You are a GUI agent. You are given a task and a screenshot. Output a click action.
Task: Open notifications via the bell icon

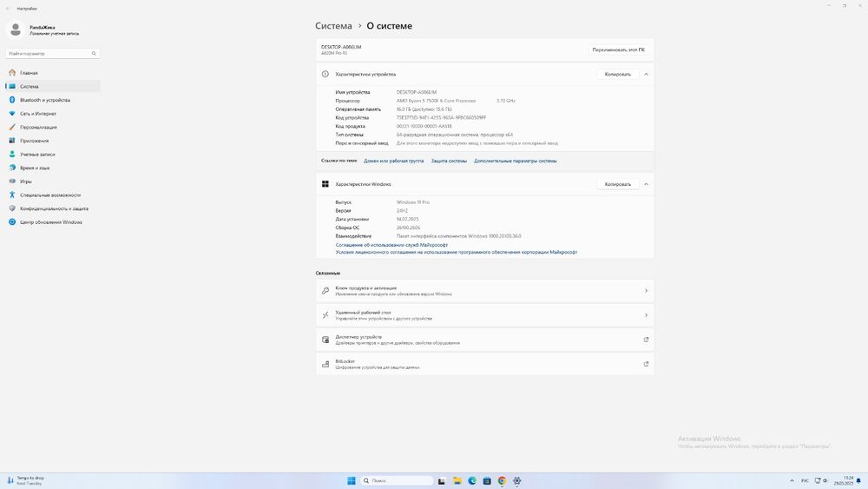(x=858, y=480)
